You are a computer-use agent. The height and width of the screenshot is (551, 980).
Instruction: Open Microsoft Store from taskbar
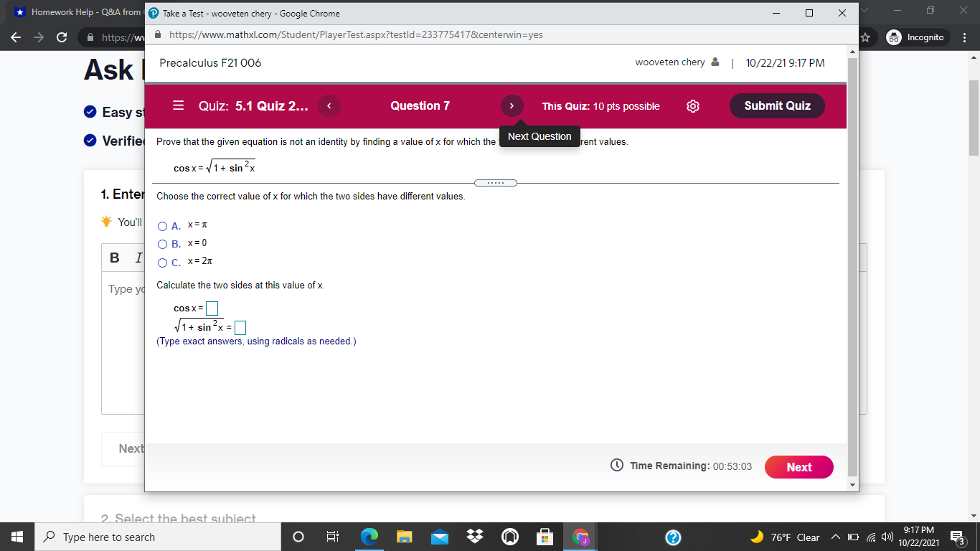[545, 537]
